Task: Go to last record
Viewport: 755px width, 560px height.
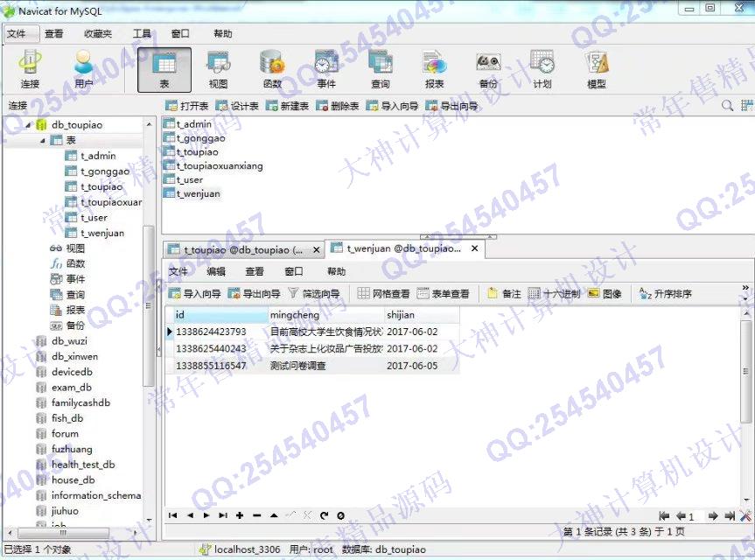Action: (222, 515)
